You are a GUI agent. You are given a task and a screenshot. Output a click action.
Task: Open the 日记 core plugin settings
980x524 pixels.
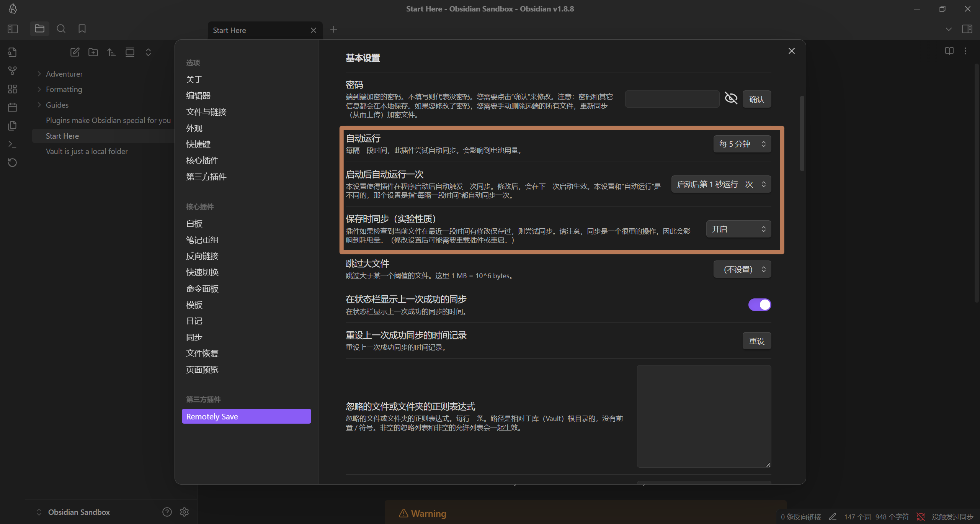click(194, 321)
